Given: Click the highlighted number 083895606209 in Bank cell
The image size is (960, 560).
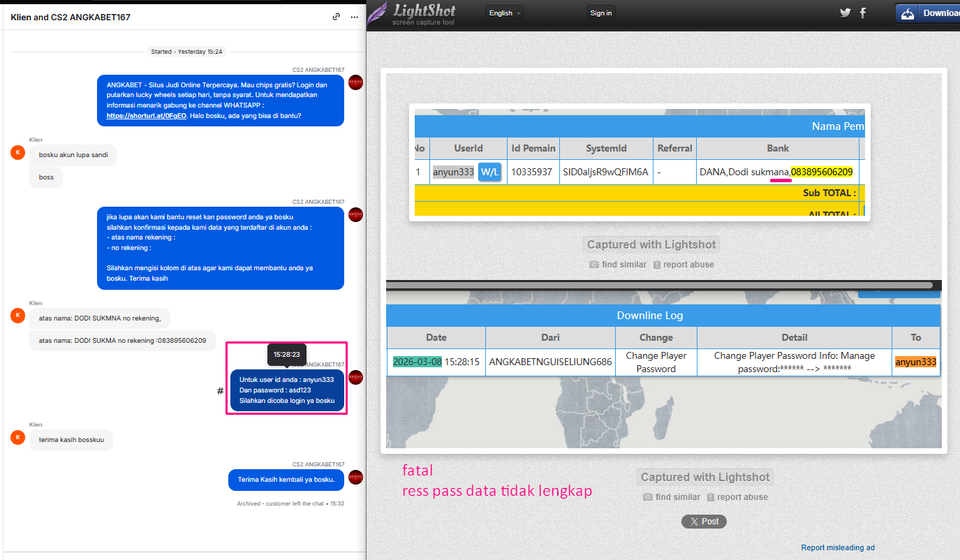Looking at the screenshot, I should 822,172.
